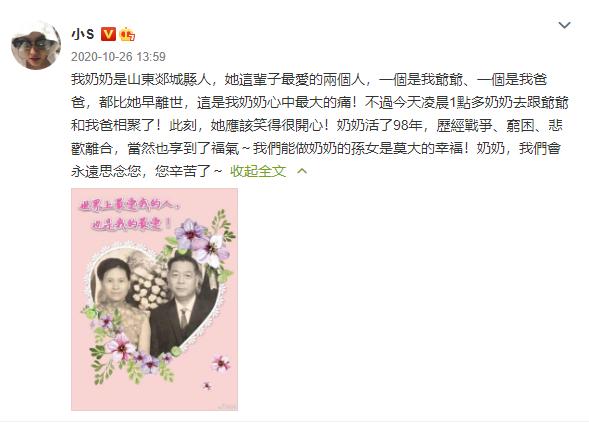Image resolution: width=589 pixels, height=424 pixels.
Task: Open the post options chevron menu
Action: [x=565, y=25]
